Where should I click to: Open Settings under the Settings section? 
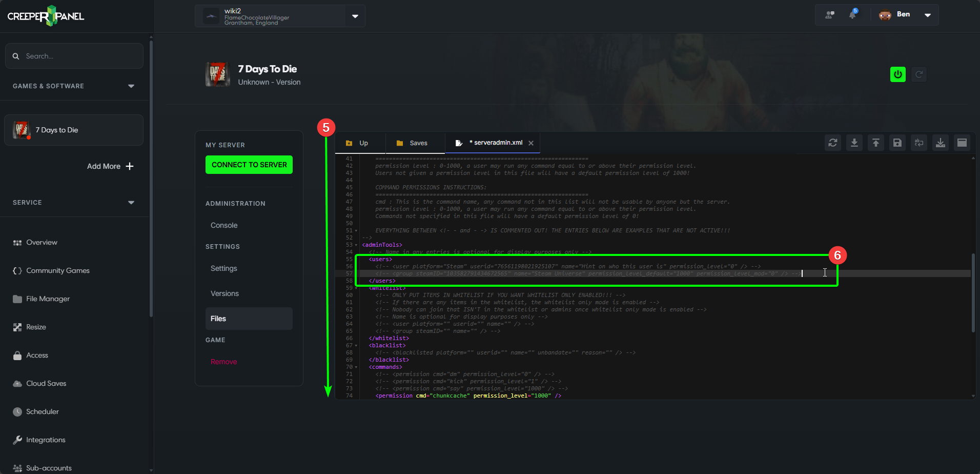pos(223,268)
